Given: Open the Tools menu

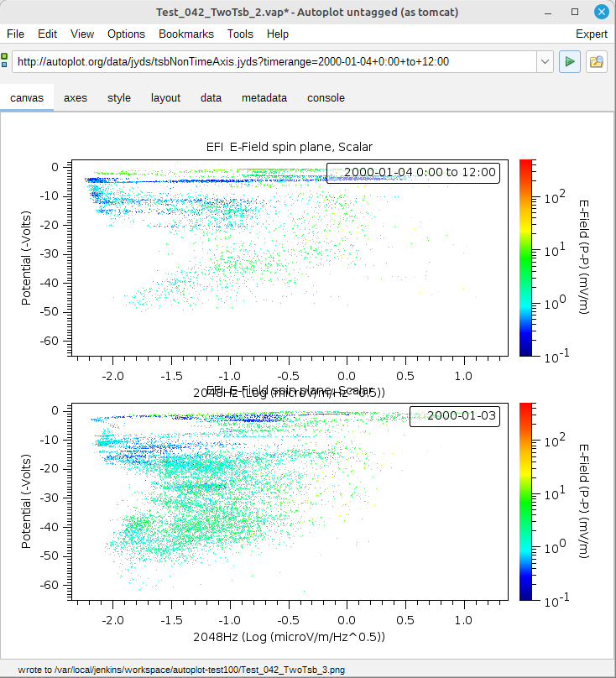Looking at the screenshot, I should click(240, 34).
